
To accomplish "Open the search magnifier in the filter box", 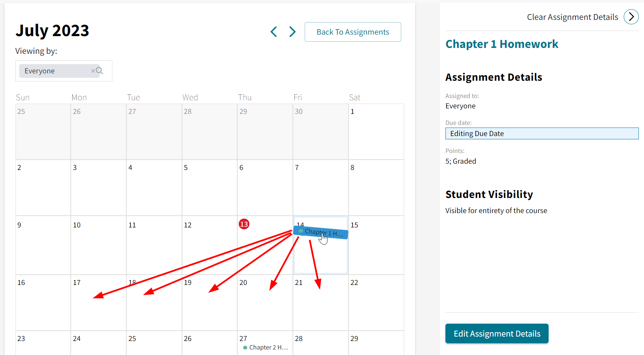I will pyautogui.click(x=99, y=70).
